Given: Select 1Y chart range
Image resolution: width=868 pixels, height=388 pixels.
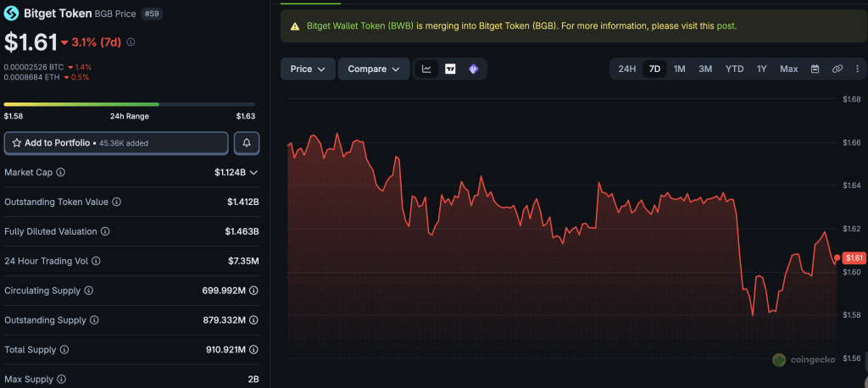Looking at the screenshot, I should [762, 69].
